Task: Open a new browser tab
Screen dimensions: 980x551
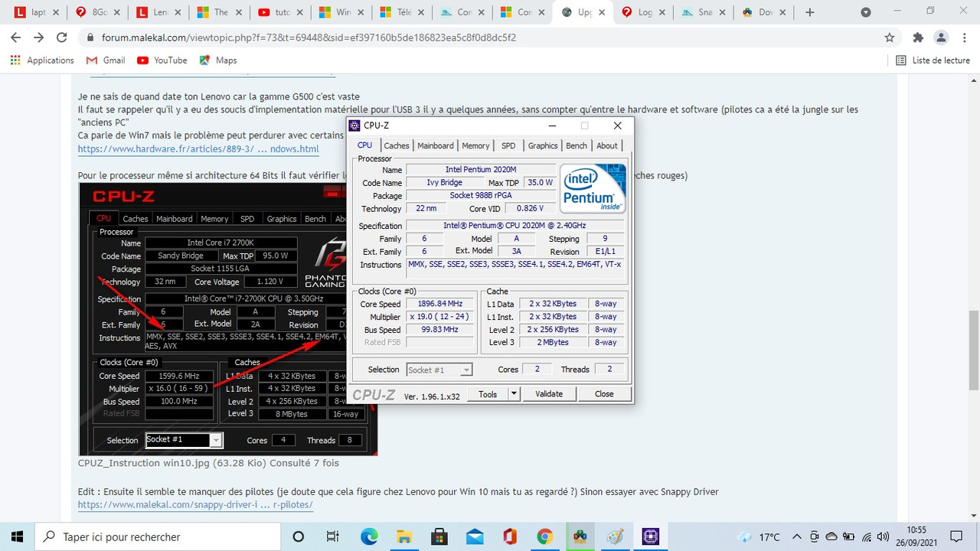Action: coord(810,12)
